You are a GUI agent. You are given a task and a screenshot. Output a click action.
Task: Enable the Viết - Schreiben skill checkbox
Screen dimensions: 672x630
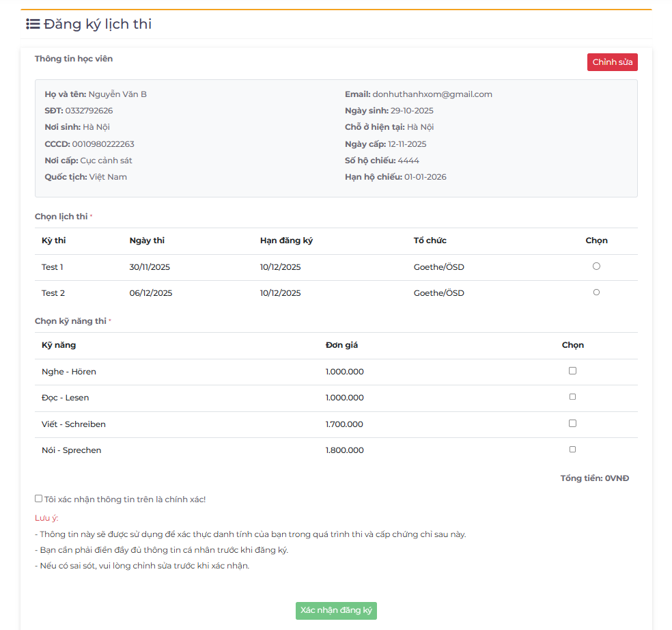(x=572, y=424)
